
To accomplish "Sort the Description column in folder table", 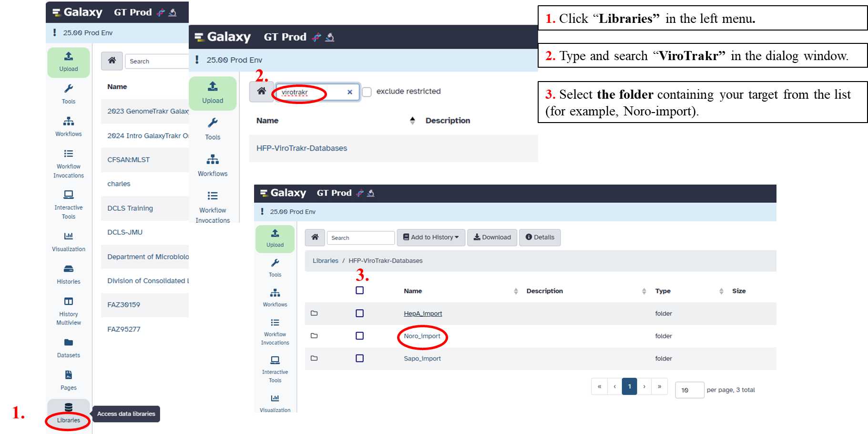I will click(x=643, y=291).
